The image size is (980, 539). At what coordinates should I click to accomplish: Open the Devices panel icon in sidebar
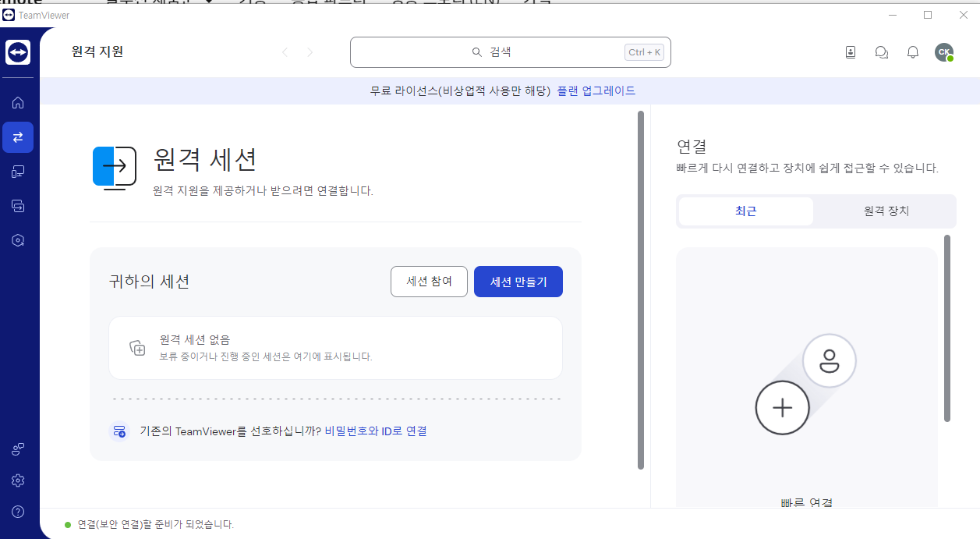tap(17, 171)
